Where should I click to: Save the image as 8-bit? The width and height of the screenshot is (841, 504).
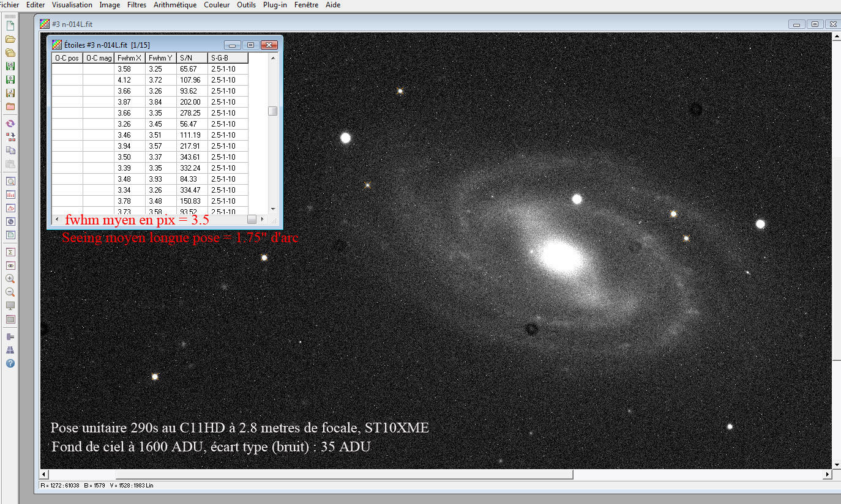pos(10,80)
